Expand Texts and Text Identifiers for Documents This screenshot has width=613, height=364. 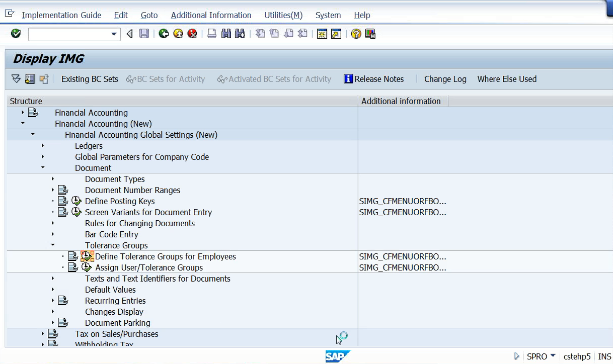point(53,279)
